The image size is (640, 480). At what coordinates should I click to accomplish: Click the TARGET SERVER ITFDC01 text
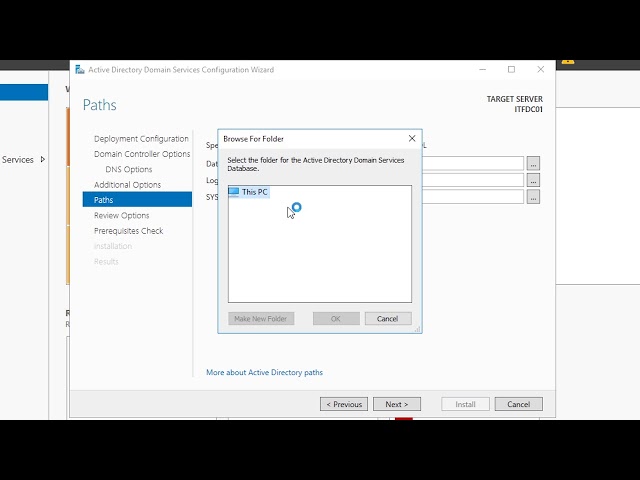tap(514, 104)
